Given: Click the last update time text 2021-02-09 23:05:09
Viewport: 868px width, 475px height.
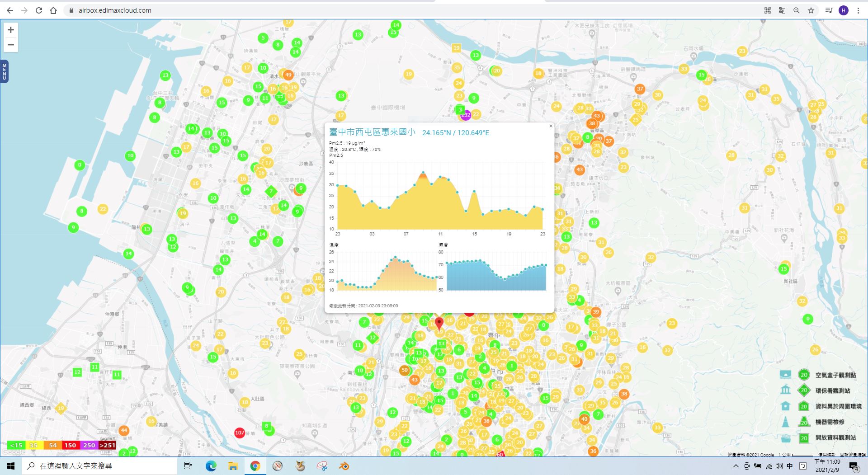Looking at the screenshot, I should [378, 306].
